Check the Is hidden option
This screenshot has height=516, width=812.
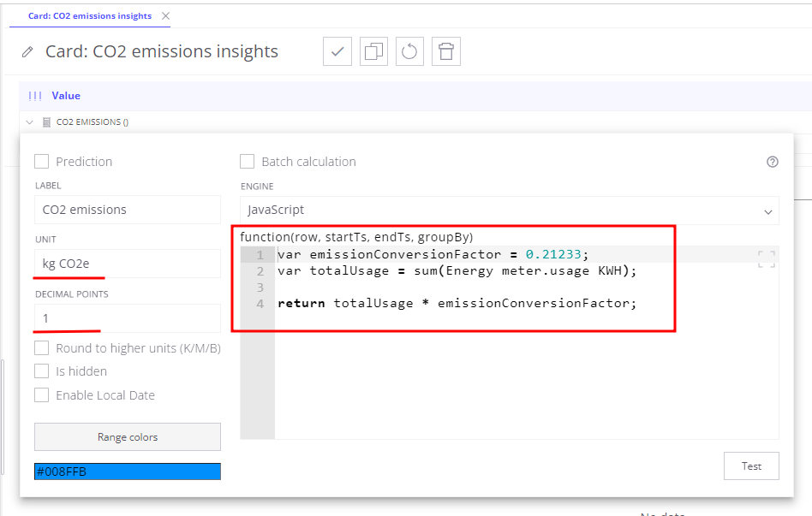(41, 371)
